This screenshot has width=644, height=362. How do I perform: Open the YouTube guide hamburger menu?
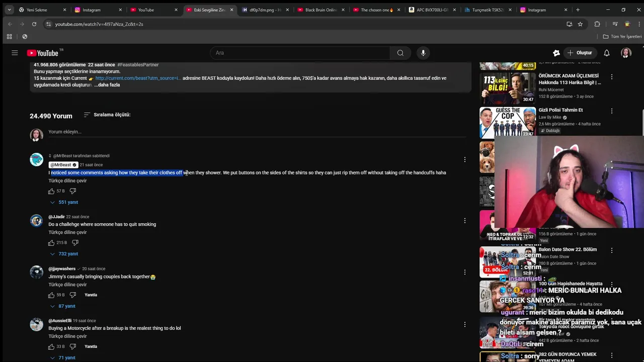(x=15, y=53)
